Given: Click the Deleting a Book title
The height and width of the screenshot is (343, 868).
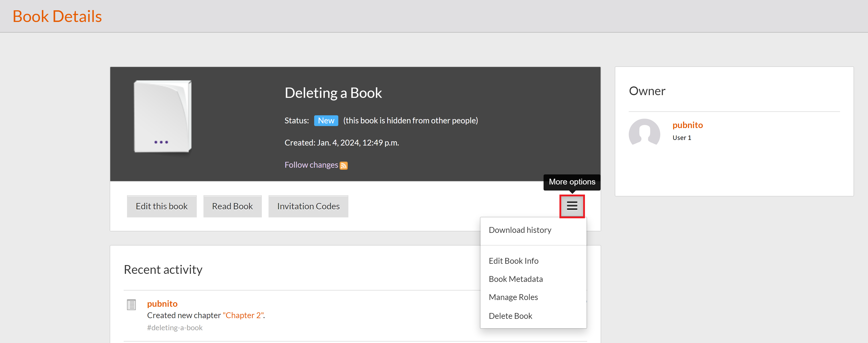Looking at the screenshot, I should 333,93.
